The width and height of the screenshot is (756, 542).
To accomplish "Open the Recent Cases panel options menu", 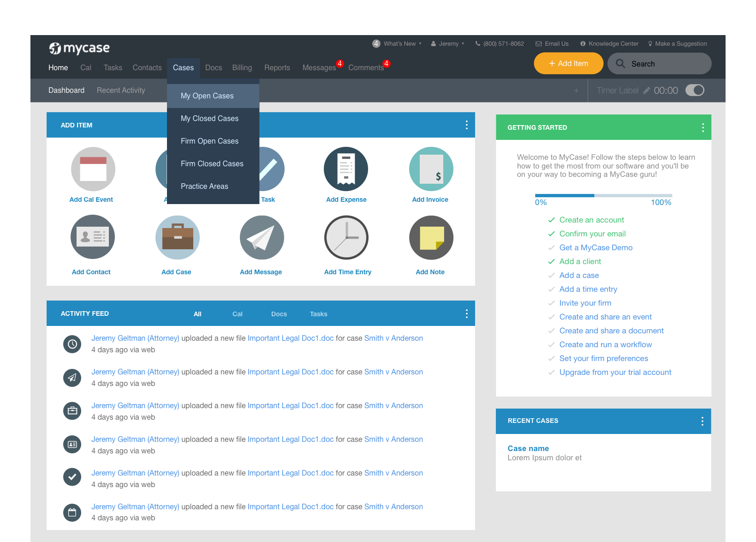I will pos(702,421).
